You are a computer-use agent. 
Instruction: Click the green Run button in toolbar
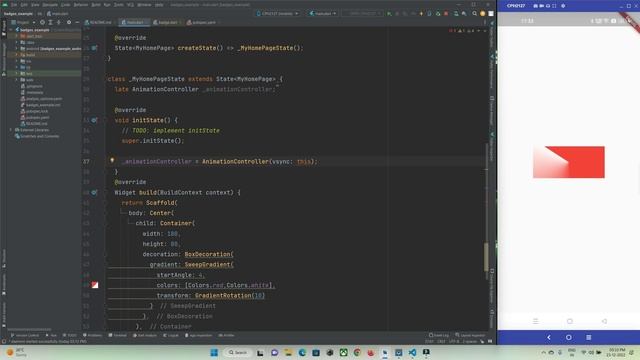click(389, 13)
